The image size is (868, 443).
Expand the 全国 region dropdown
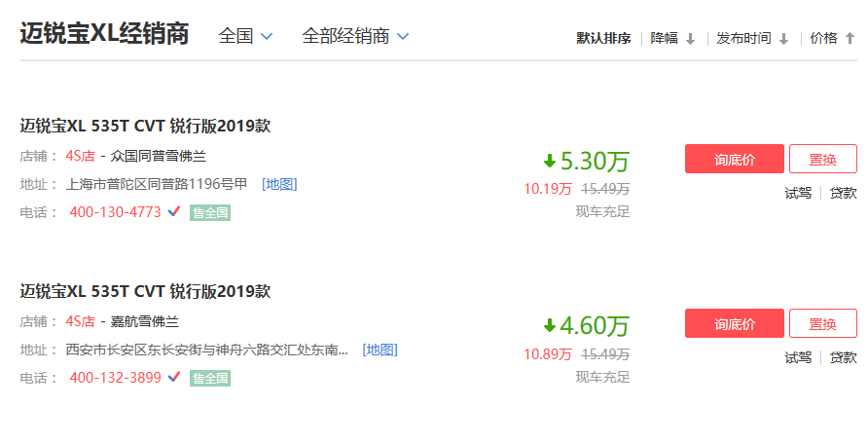(x=245, y=36)
